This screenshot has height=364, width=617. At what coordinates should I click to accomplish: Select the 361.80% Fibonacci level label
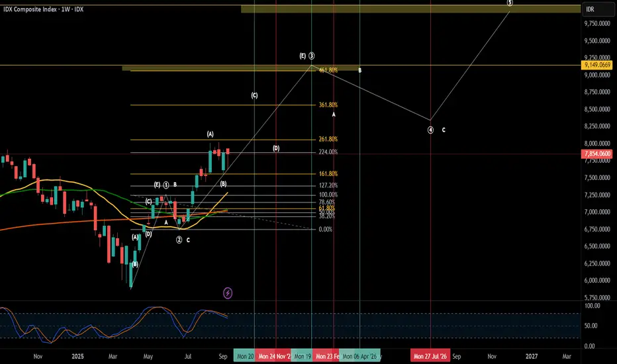click(328, 105)
